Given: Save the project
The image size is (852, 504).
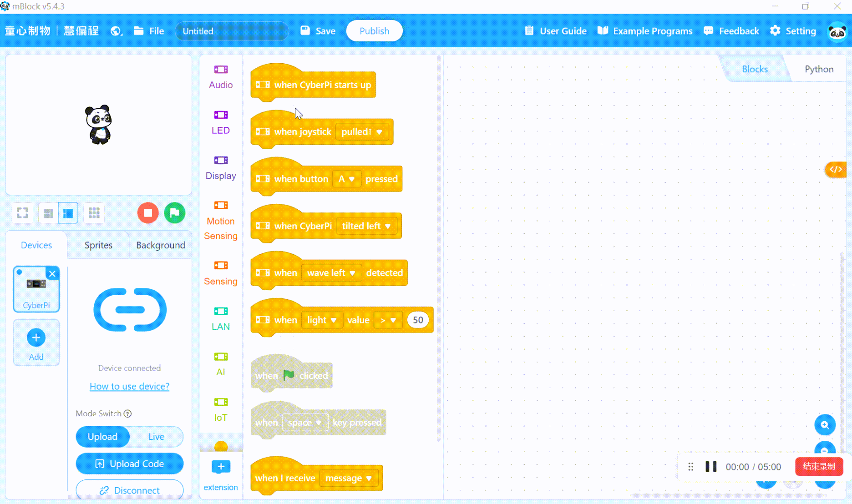Looking at the screenshot, I should [x=318, y=31].
